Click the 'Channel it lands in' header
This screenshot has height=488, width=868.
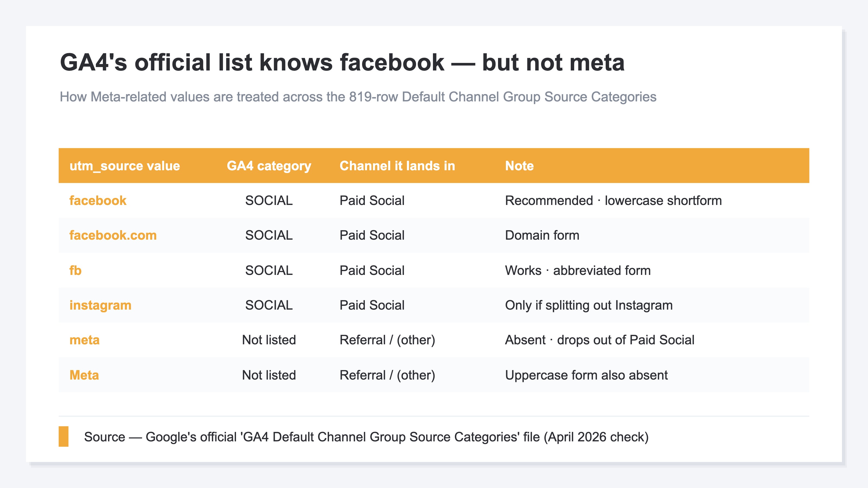[x=397, y=166]
